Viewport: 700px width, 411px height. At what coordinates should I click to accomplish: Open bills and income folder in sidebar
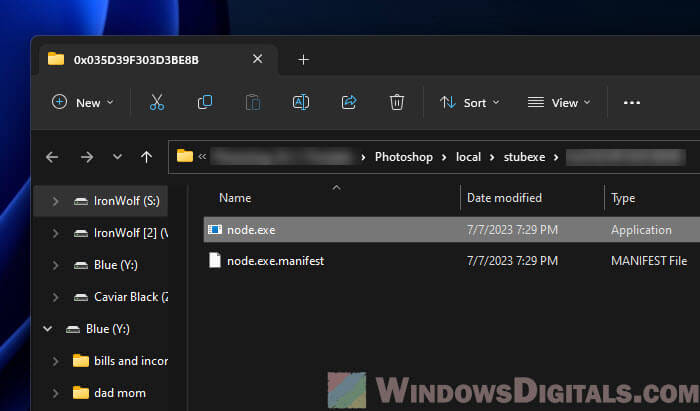coord(130,361)
